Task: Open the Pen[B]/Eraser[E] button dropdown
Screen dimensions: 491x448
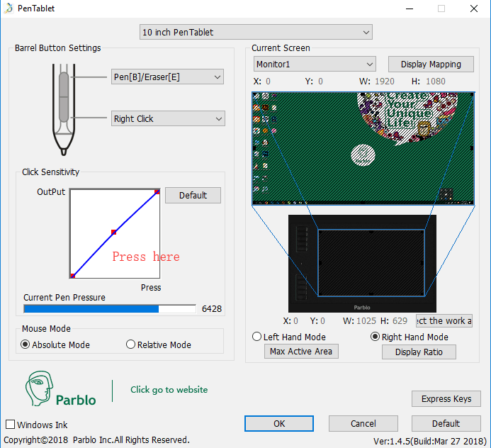Action: [167, 77]
